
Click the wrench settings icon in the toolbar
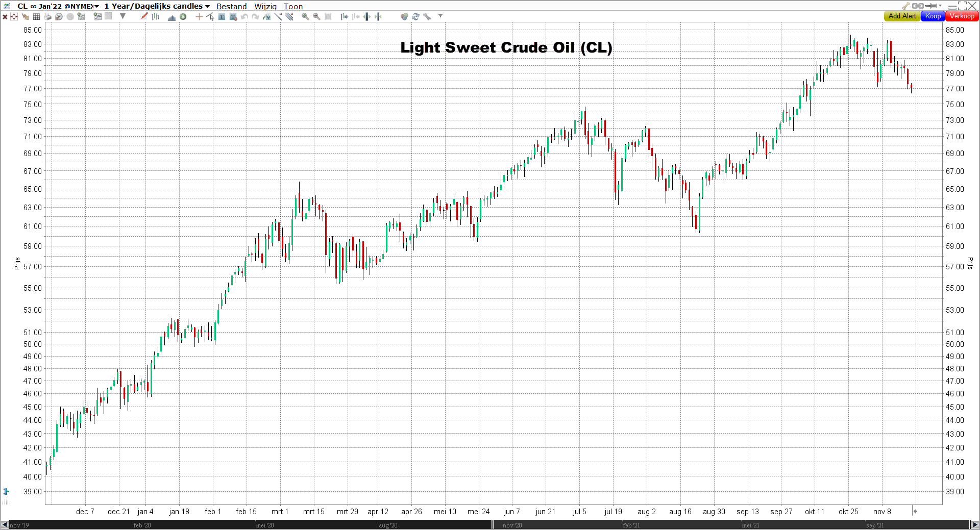(x=427, y=17)
